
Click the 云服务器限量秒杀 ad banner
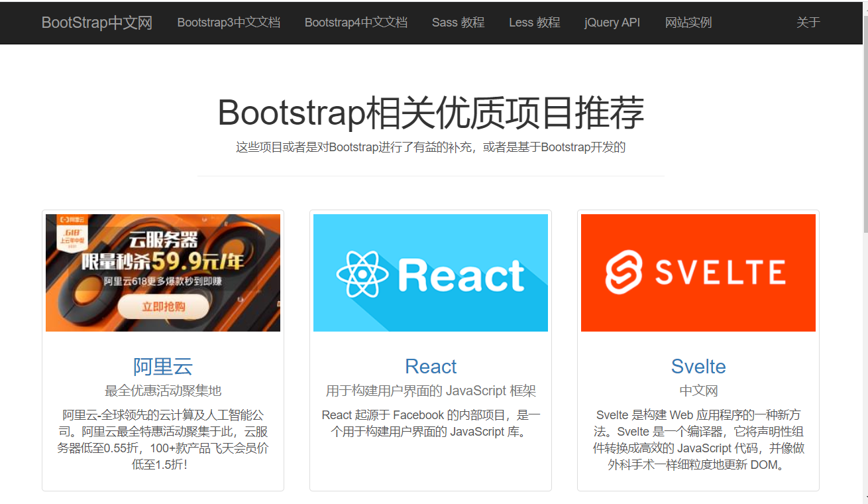[162, 272]
